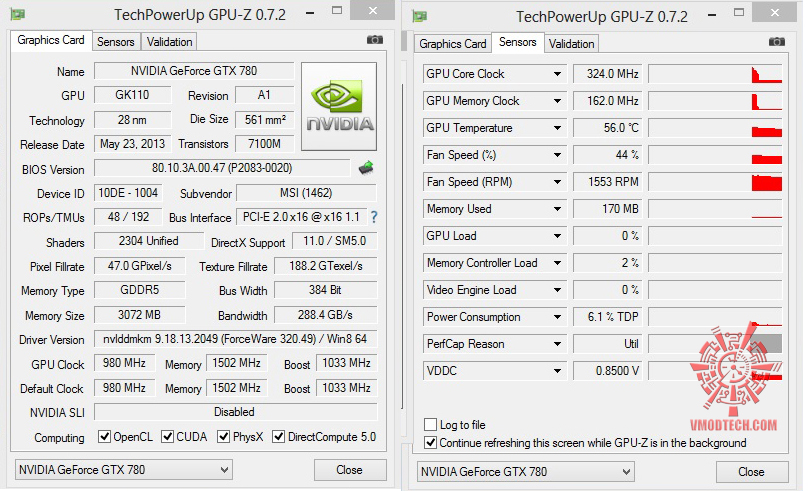Click the 288.4 GB/s Bandwidth field

click(x=326, y=315)
